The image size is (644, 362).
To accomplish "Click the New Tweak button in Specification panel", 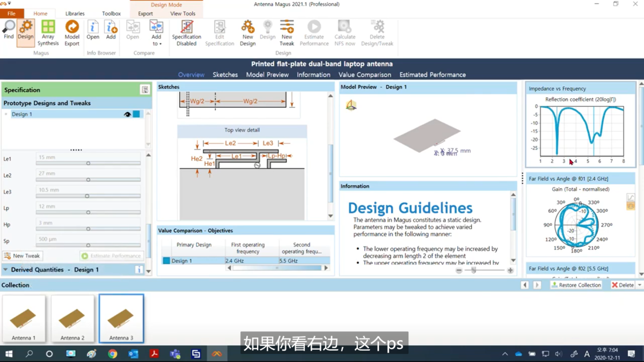I will [22, 256].
